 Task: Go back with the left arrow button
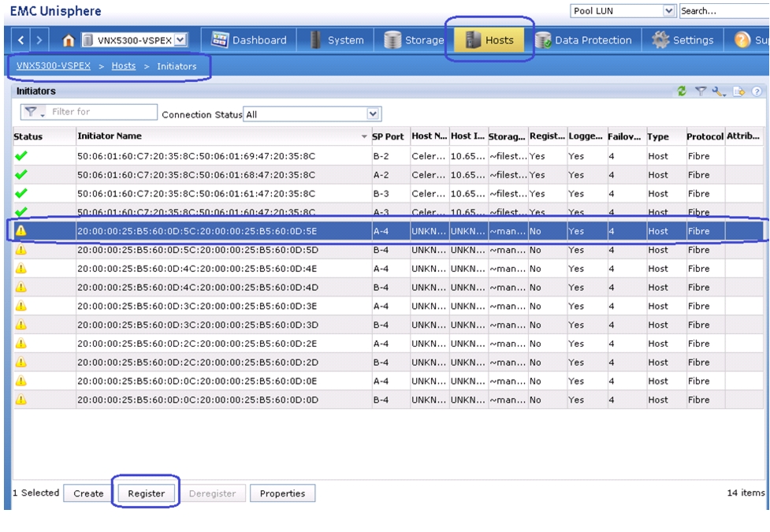pos(20,39)
